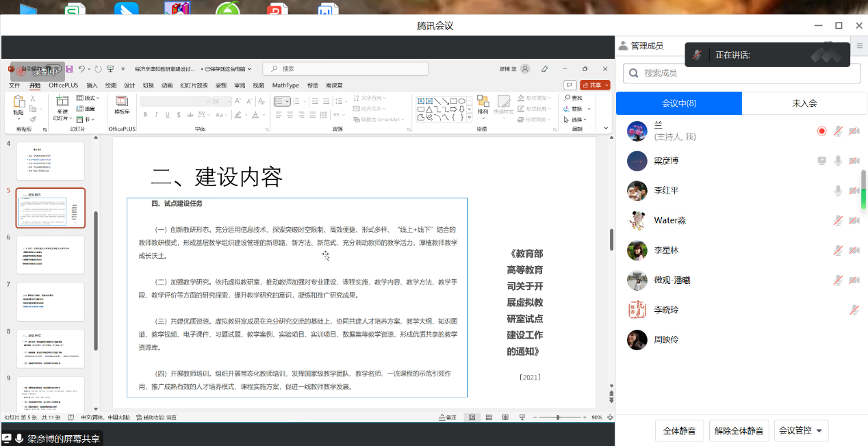Click the PowerPoint save icon
This screenshot has height=446, width=868.
(x=68, y=69)
